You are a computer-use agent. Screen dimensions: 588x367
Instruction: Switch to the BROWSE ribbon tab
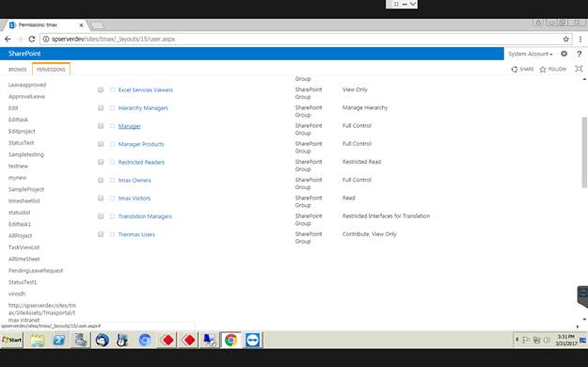click(18, 70)
